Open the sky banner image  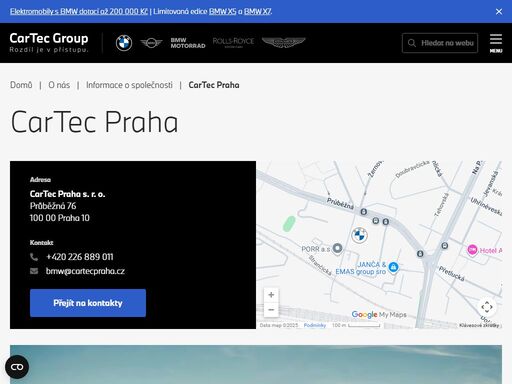coord(256,364)
